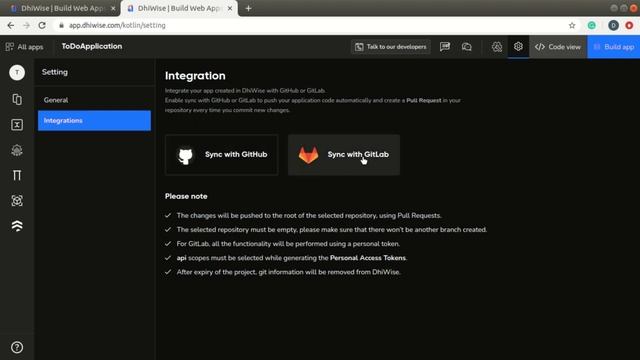Click the user avatar T in sidebar

coord(17,73)
